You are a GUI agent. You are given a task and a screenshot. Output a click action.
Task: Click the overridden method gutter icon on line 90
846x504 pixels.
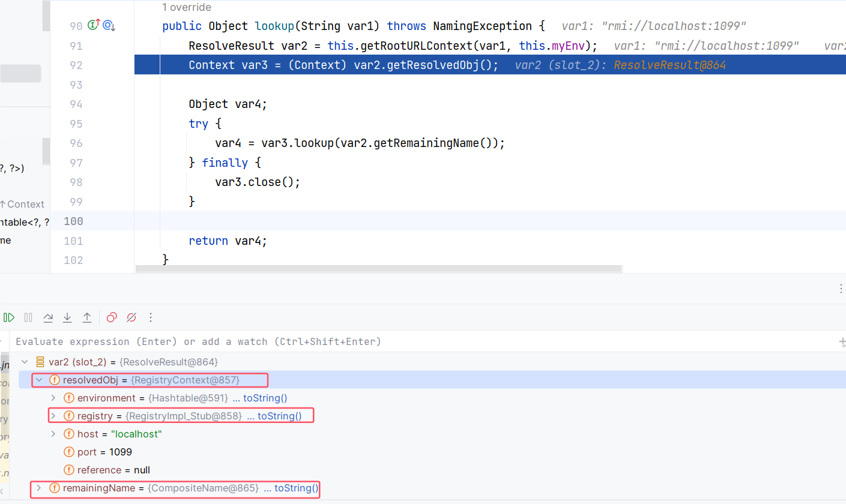click(109, 25)
